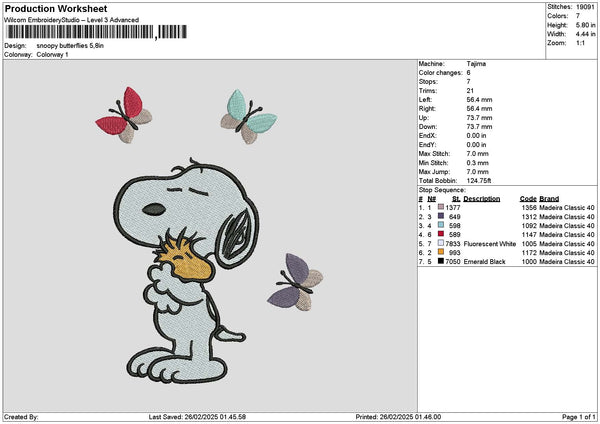Click Snoopy's black nose in the design
This screenshot has width=600, height=424.
click(x=154, y=209)
